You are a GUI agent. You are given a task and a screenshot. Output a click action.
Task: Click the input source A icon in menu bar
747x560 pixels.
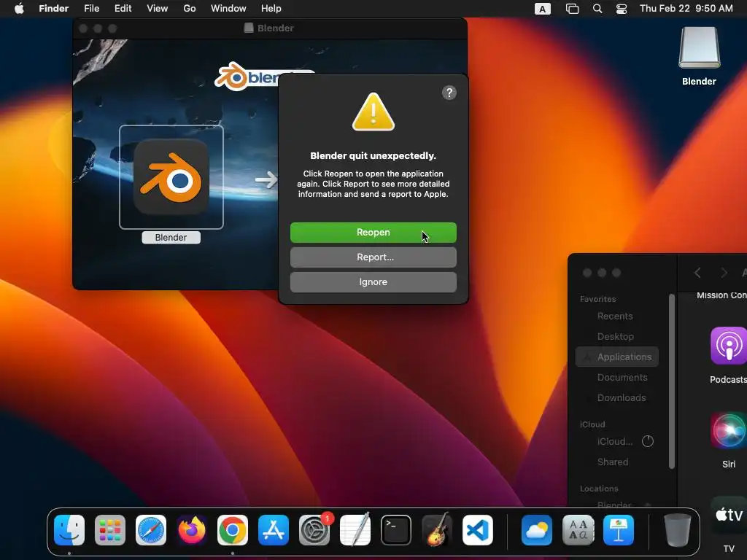pyautogui.click(x=542, y=9)
